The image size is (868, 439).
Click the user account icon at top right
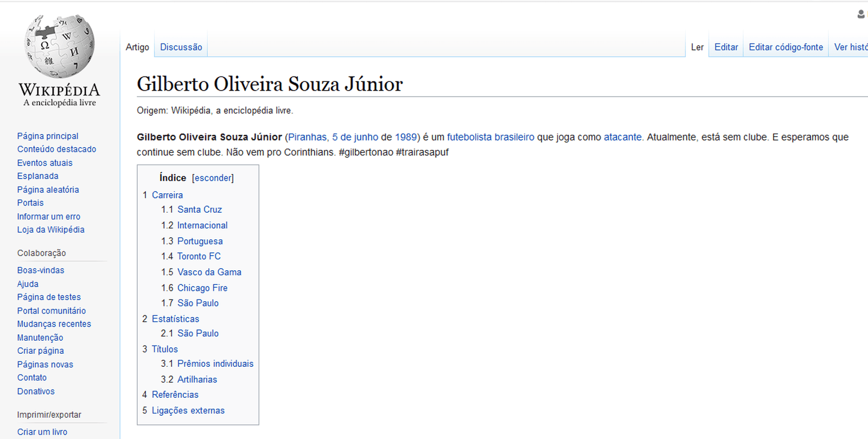[861, 14]
